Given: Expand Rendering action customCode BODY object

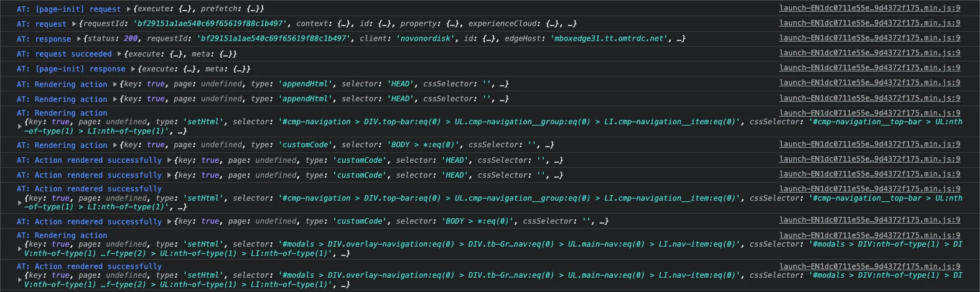Looking at the screenshot, I should pyautogui.click(x=115, y=145).
